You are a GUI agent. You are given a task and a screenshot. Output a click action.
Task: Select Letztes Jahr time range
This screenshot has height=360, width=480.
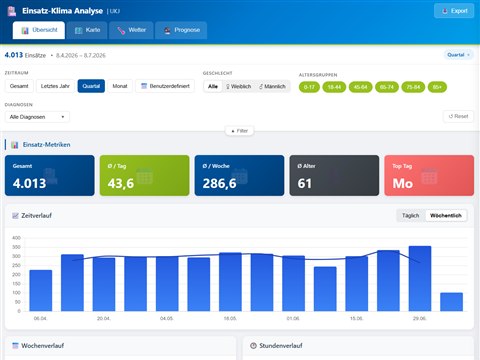coord(55,86)
